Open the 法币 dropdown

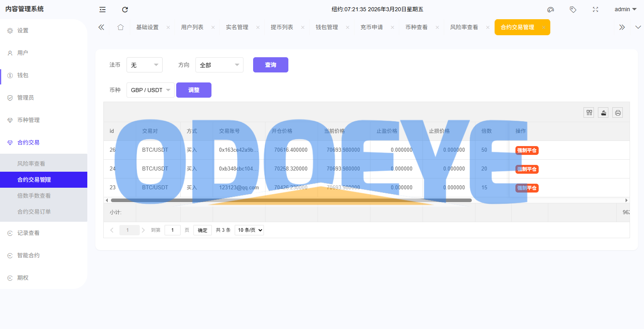click(x=144, y=65)
